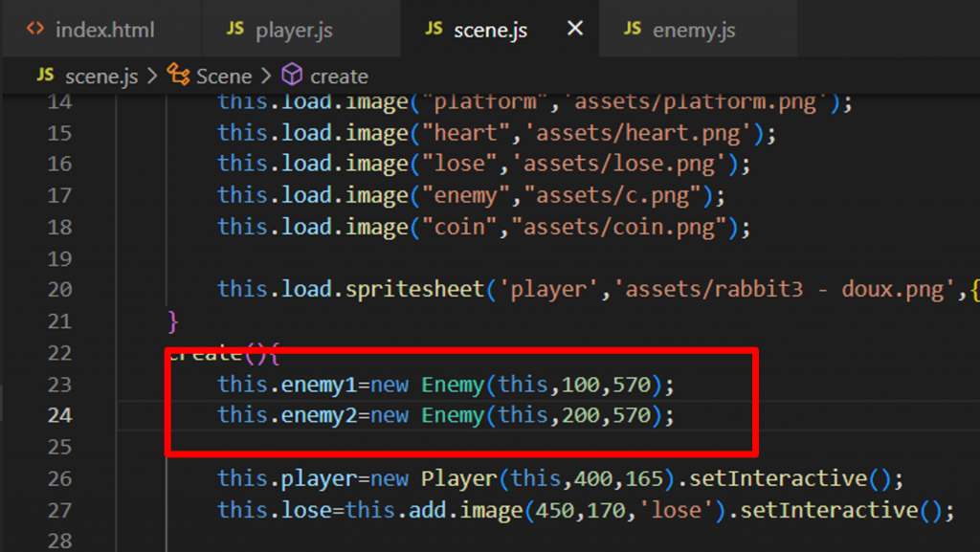Click the Scene class symbol icon in breadcrumb

click(179, 75)
